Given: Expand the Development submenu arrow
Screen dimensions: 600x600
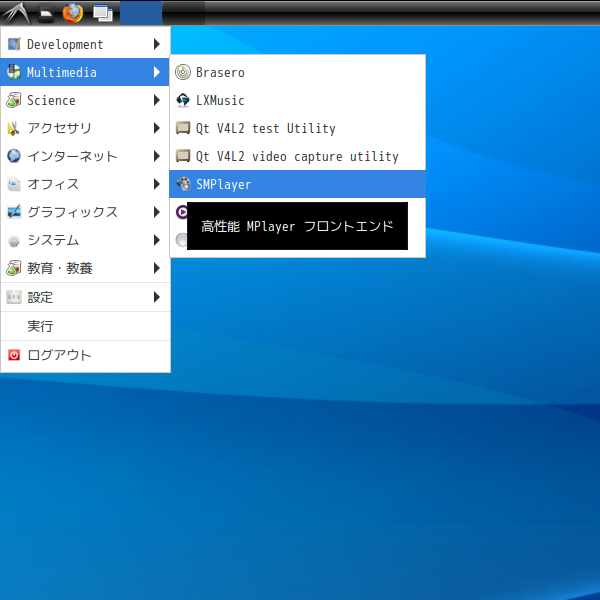Looking at the screenshot, I should point(157,44).
